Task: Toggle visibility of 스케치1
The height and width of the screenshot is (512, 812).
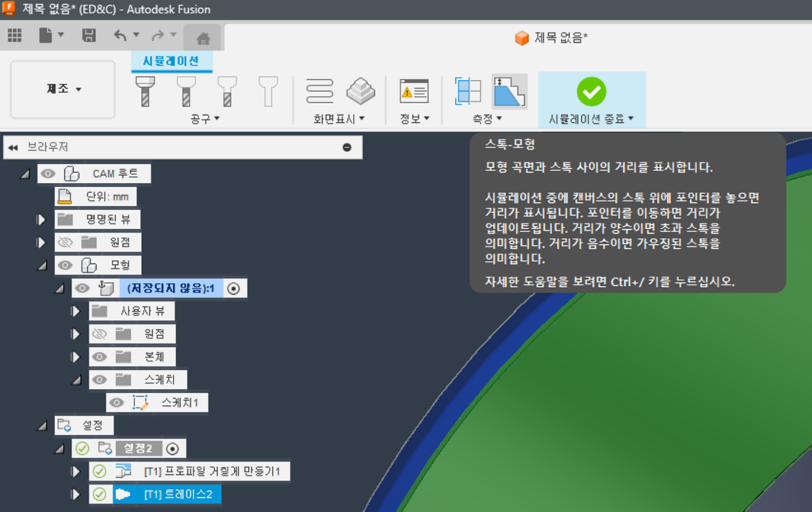Action: point(117,403)
